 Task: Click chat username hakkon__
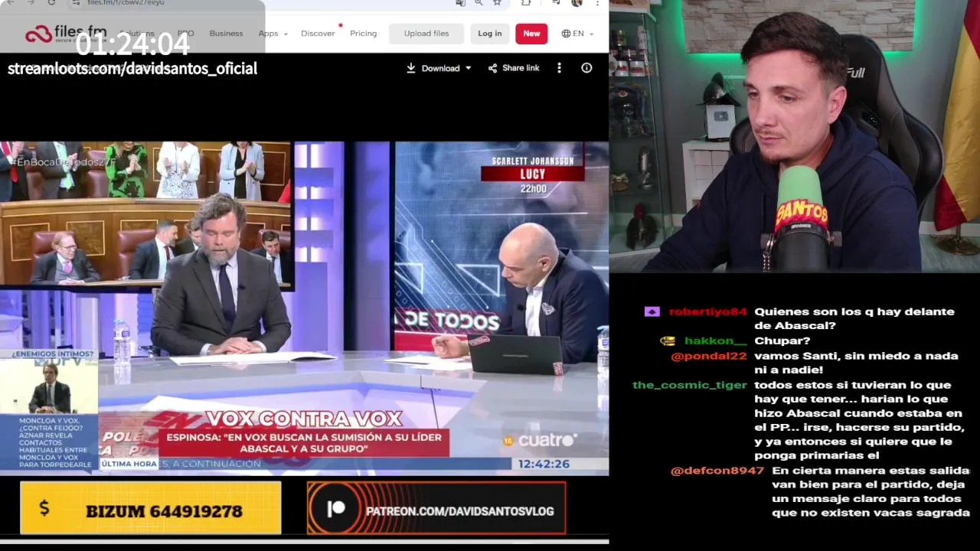(715, 341)
